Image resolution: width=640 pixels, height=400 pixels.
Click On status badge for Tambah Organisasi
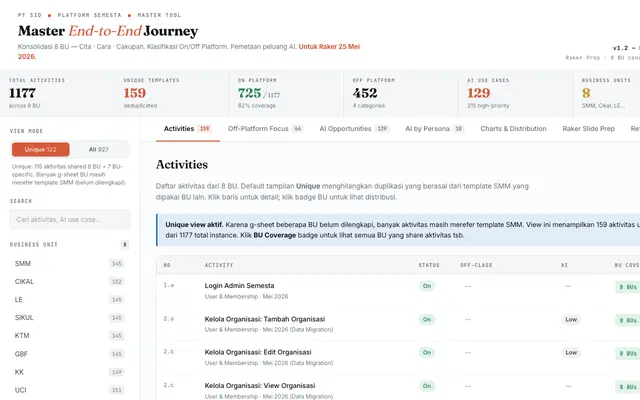[x=427, y=320]
